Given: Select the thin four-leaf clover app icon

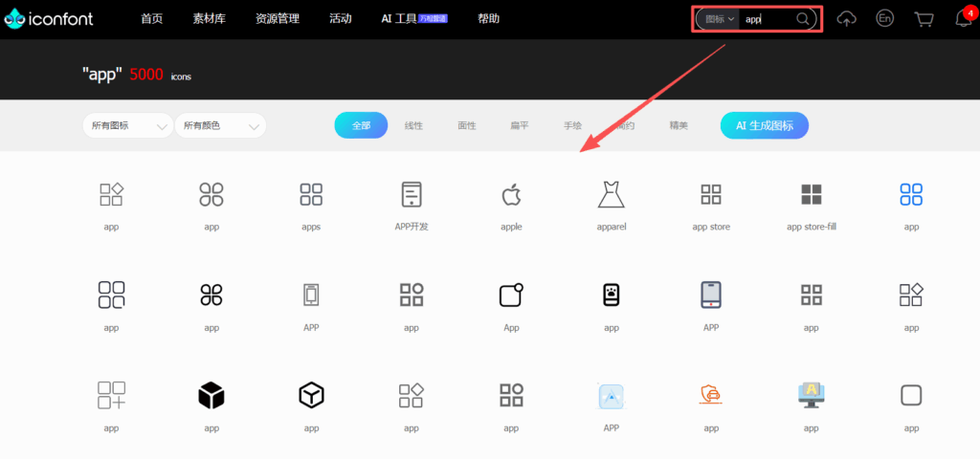Looking at the screenshot, I should pos(212,194).
